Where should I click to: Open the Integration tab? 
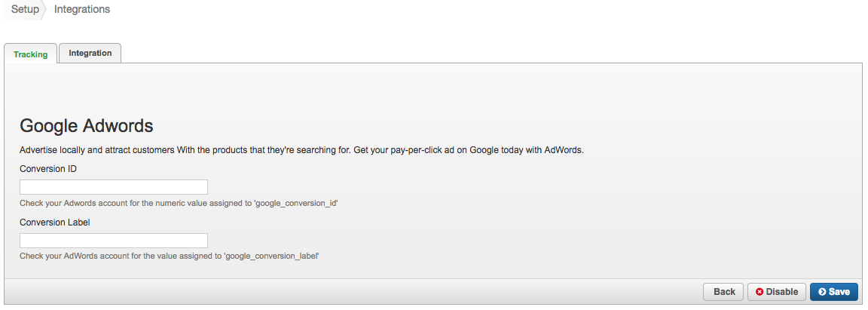click(90, 53)
